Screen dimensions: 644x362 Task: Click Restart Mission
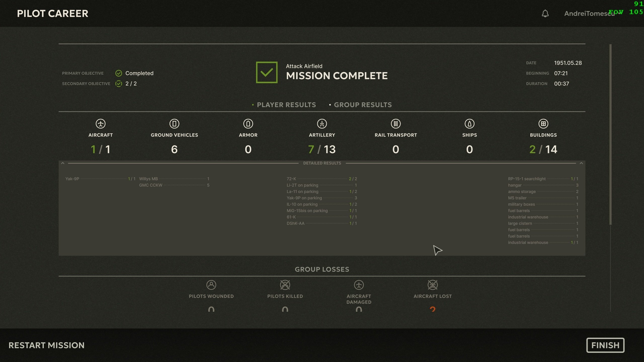47,345
